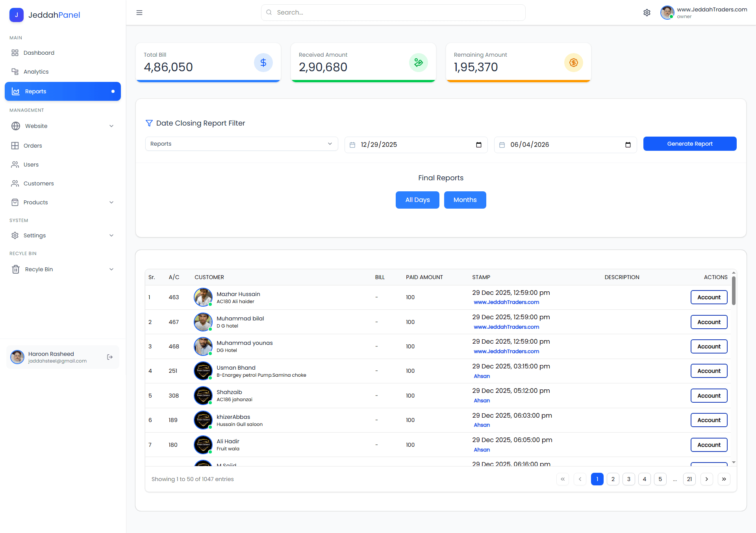Click Haroon Rasheed profile avatar
This screenshot has height=533, width=756.
point(17,357)
